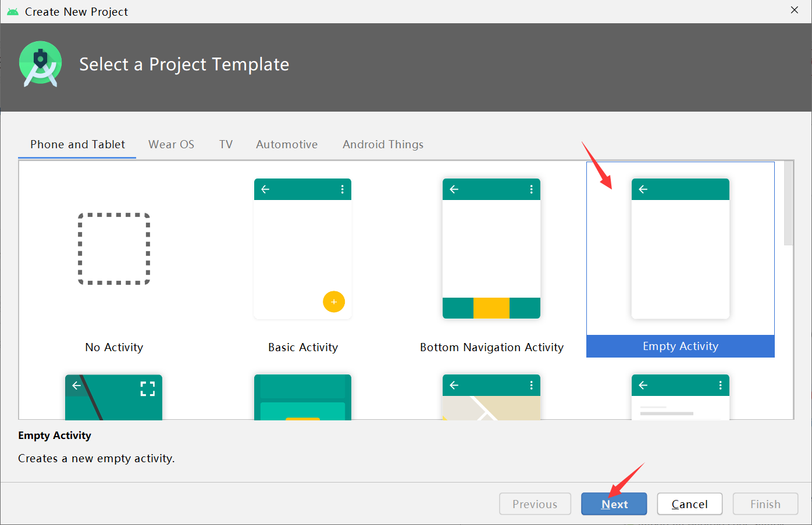Close the Create New Project dialog
This screenshot has width=812, height=525.
(795, 10)
